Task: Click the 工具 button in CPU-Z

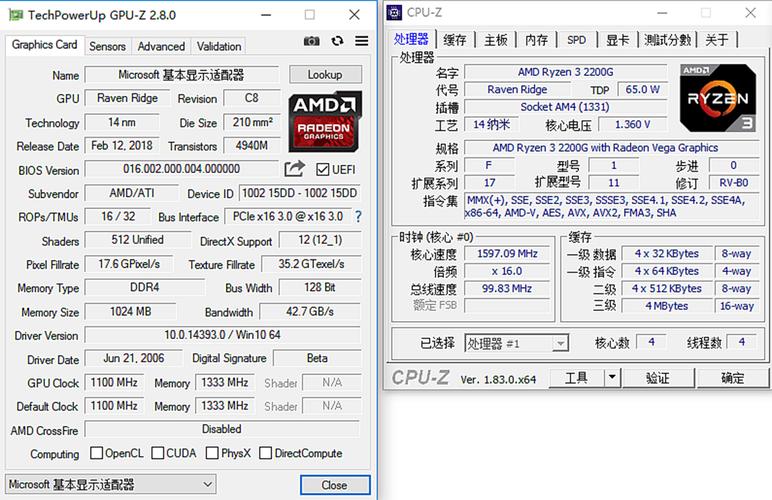Action: tap(577, 377)
